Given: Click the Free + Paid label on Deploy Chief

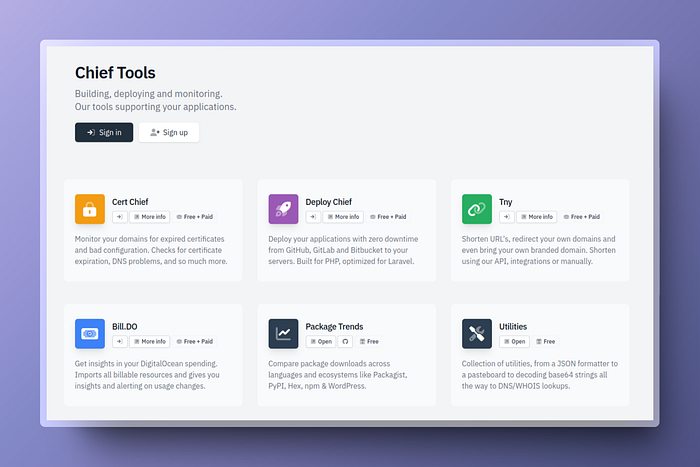Looking at the screenshot, I should pos(388,217).
